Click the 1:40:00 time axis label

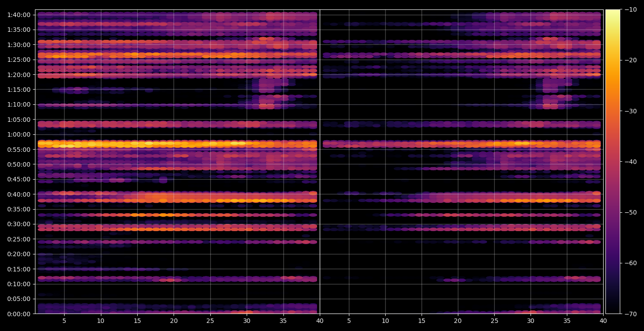pyautogui.click(x=19, y=15)
